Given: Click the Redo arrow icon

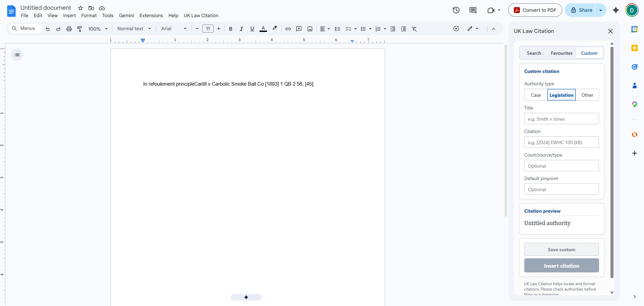Looking at the screenshot, I should 58,29.
